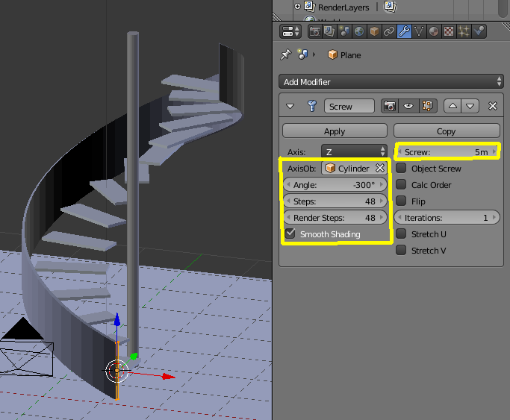Open the Axis Z dropdown
Image resolution: width=510 pixels, height=420 pixels.
(354, 151)
